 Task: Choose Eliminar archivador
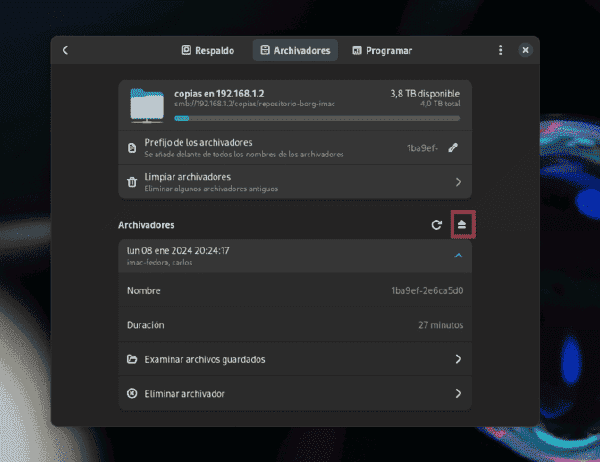[x=295, y=393]
